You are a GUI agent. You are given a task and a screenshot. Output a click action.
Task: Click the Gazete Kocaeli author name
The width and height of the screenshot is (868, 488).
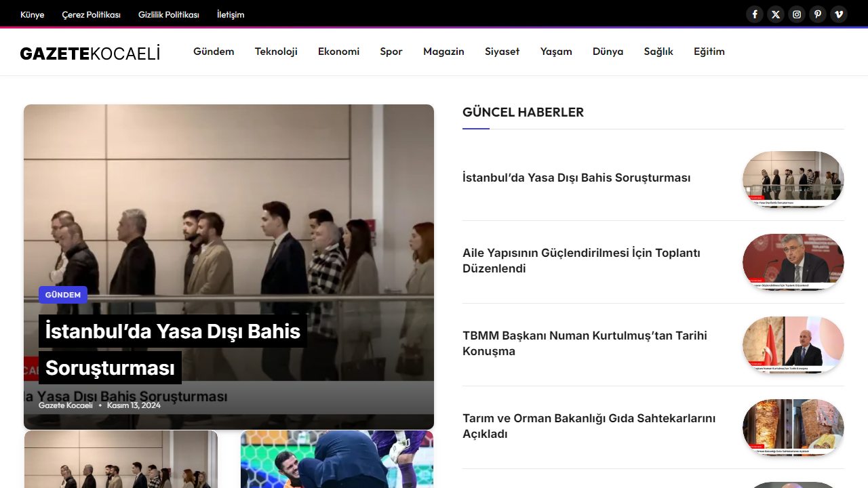click(x=66, y=405)
